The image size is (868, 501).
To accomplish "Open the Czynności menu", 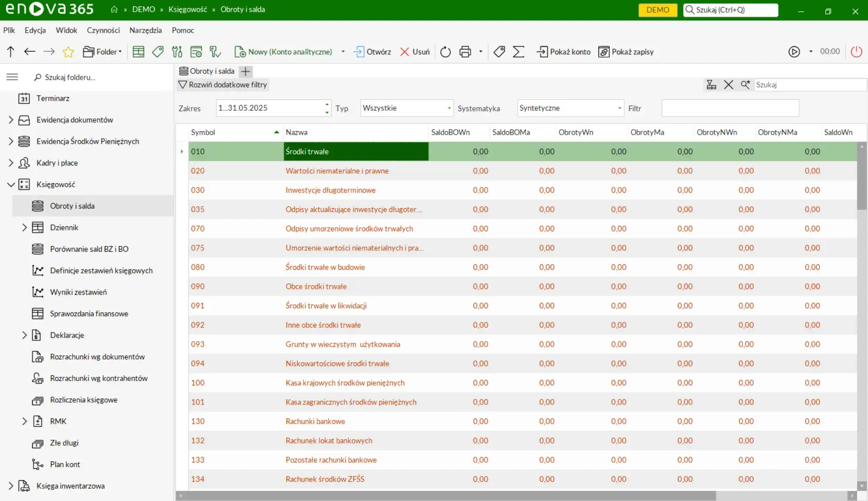I will click(103, 30).
